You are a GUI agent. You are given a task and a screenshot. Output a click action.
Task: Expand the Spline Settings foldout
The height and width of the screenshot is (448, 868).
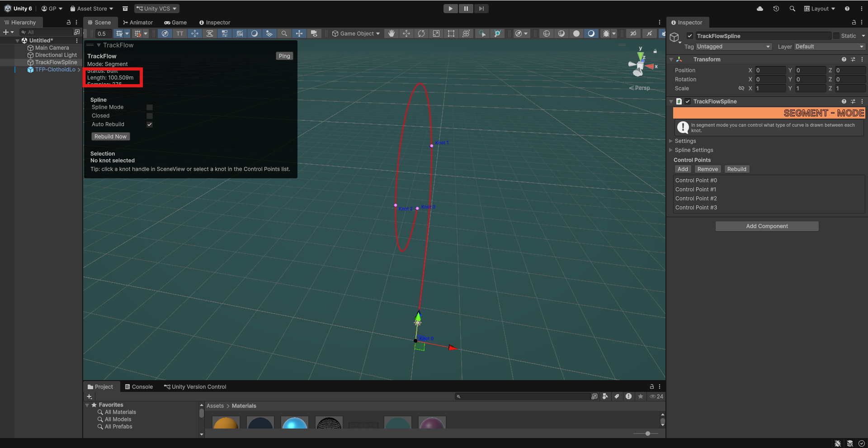(693, 150)
